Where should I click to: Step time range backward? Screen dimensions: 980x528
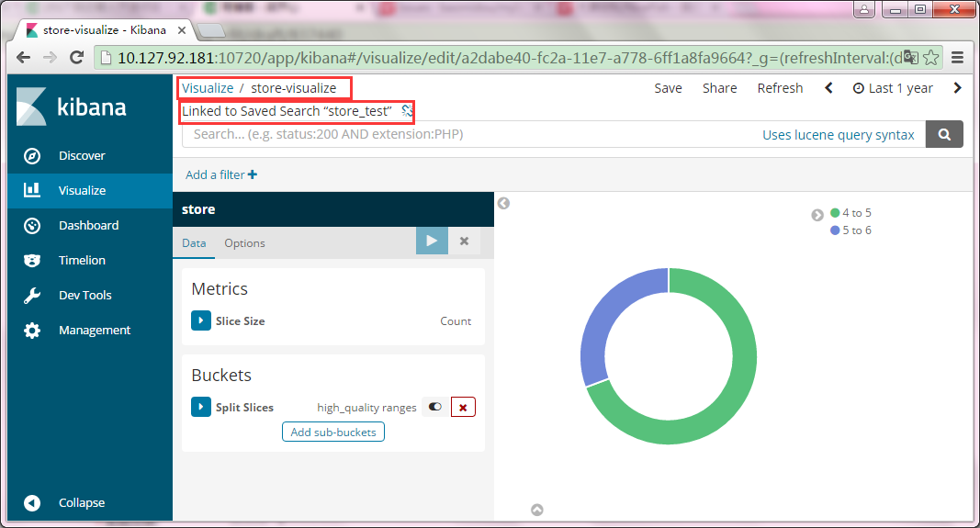(828, 88)
